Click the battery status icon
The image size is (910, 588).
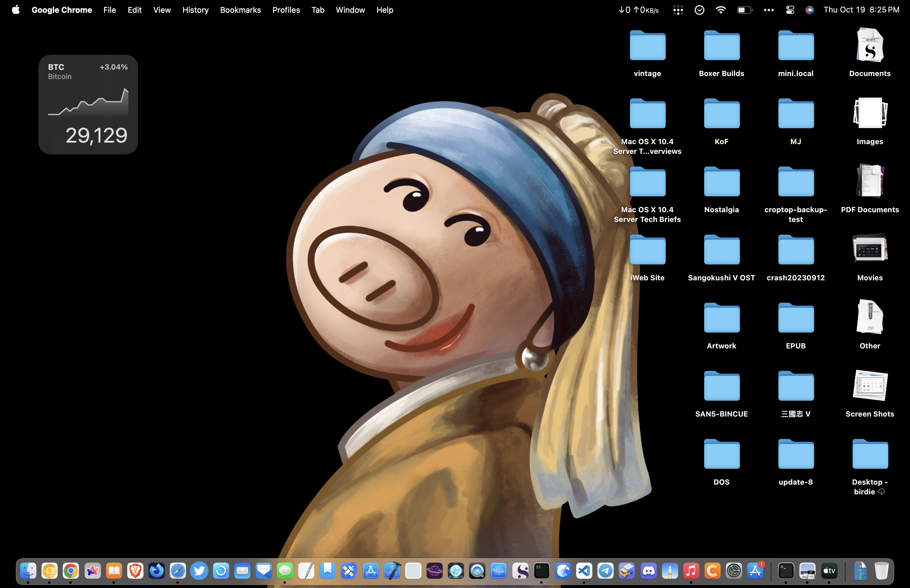(x=744, y=10)
